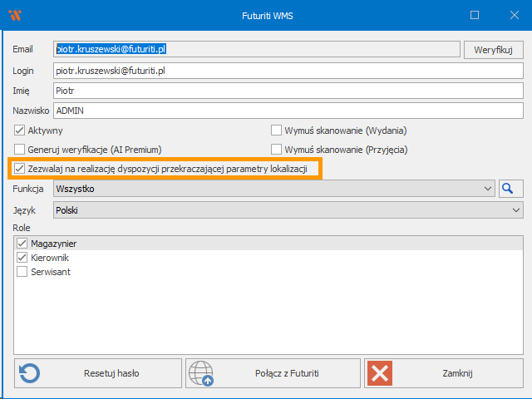Select the Nazwisko field with ADMIN
532x399 pixels.
click(283, 111)
